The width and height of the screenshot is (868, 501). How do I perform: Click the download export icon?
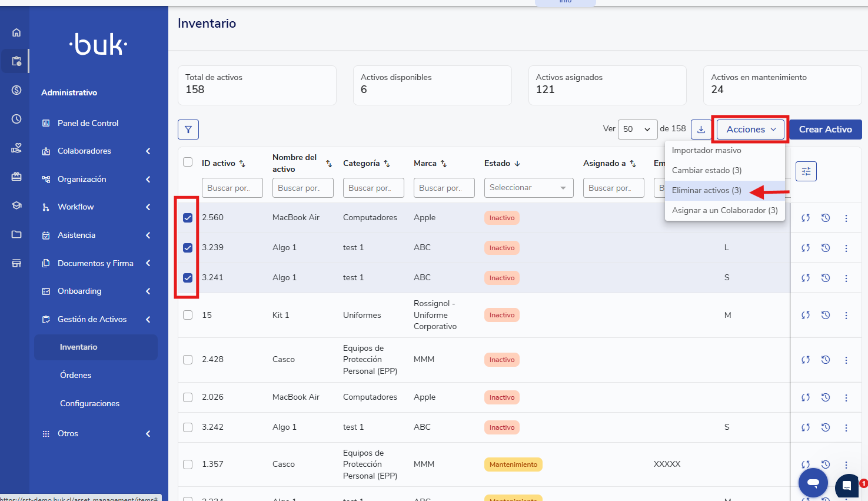pyautogui.click(x=701, y=130)
